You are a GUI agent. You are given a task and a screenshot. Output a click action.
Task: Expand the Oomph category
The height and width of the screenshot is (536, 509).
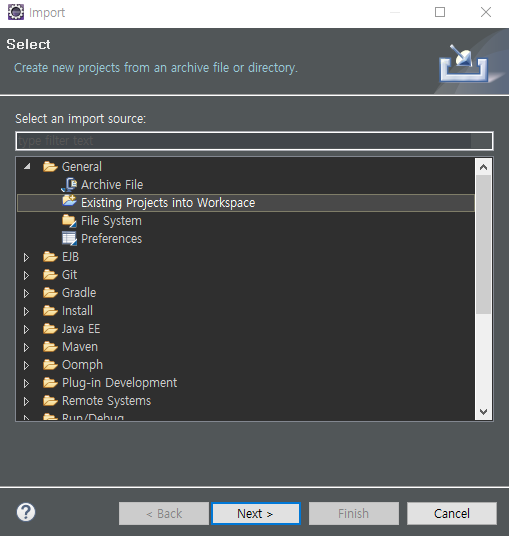point(26,365)
